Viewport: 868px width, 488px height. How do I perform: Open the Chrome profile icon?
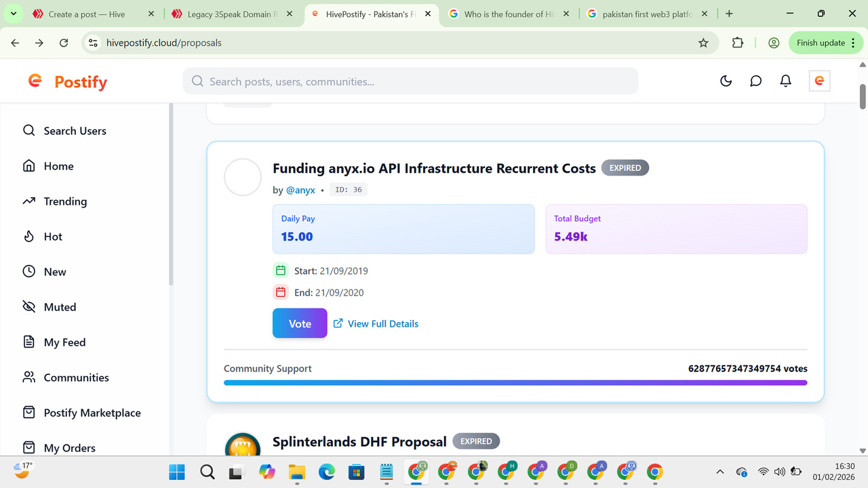(774, 43)
